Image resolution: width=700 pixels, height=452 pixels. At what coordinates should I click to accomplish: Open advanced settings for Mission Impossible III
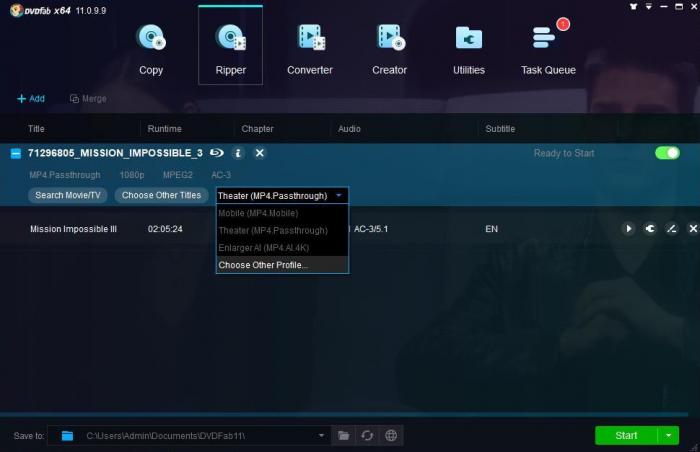click(x=650, y=229)
